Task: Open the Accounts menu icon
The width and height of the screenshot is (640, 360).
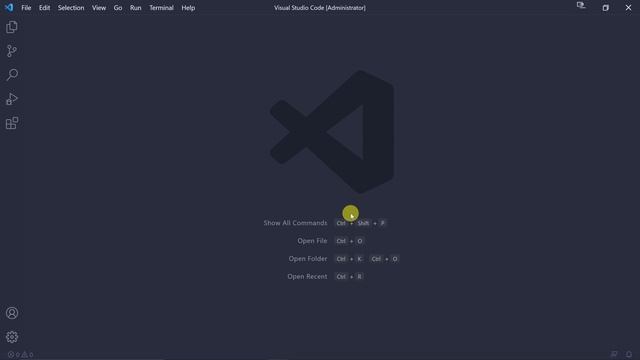Action: click(12, 313)
